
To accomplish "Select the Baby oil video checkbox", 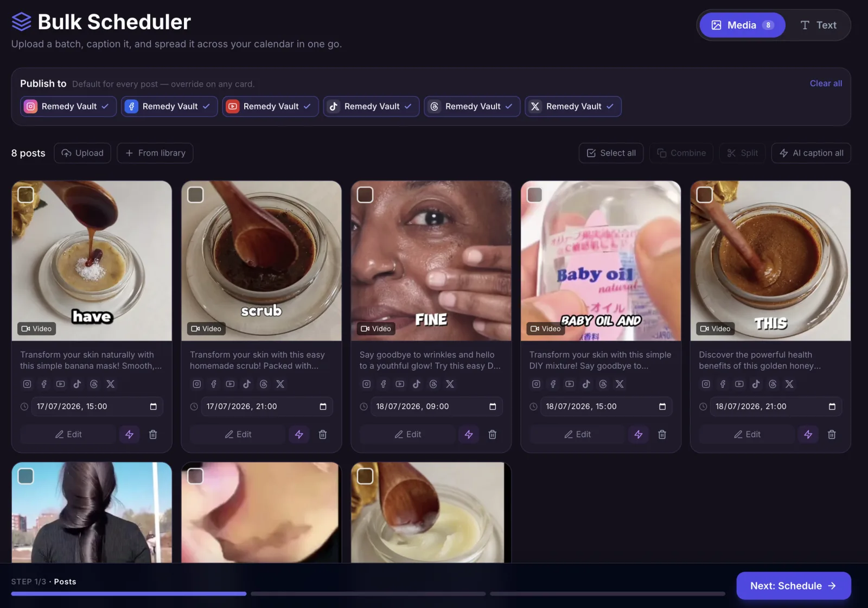I will tap(535, 195).
